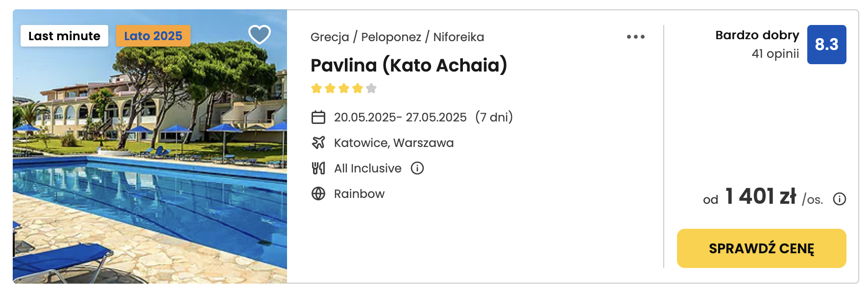Click the 1 401 zł price text
This screenshot has height=290, width=868.
tap(760, 196)
